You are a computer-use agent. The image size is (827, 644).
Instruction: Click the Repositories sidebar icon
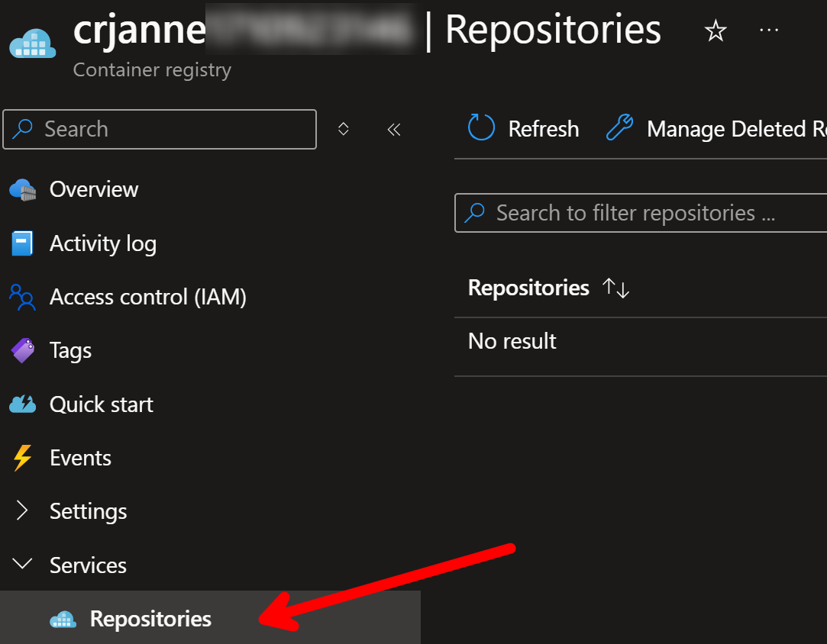click(63, 620)
